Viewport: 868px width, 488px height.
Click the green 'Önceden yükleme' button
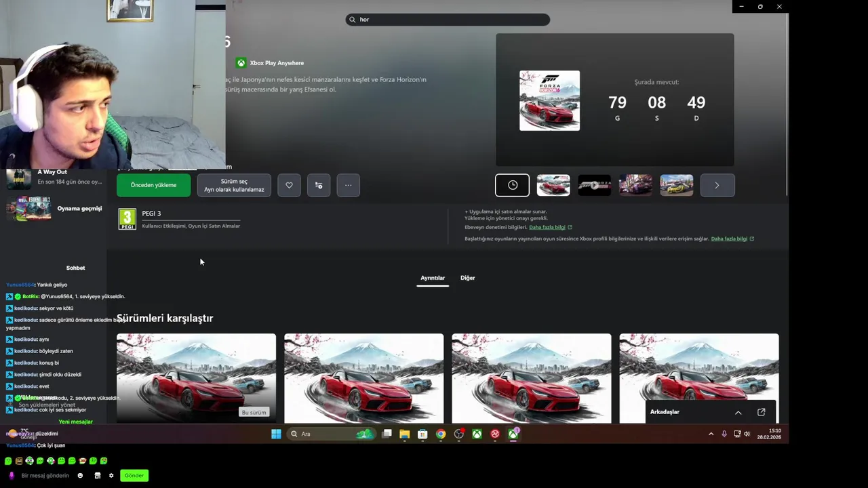point(154,185)
